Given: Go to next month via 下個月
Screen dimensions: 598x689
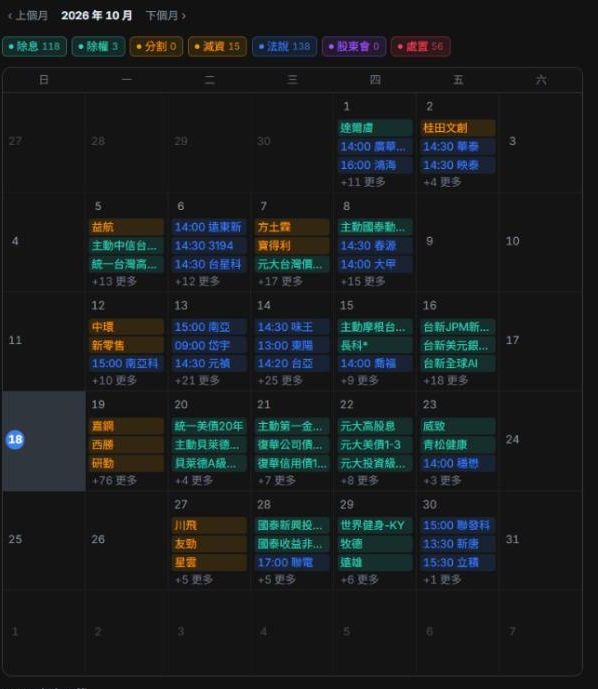Looking at the screenshot, I should pos(166,16).
